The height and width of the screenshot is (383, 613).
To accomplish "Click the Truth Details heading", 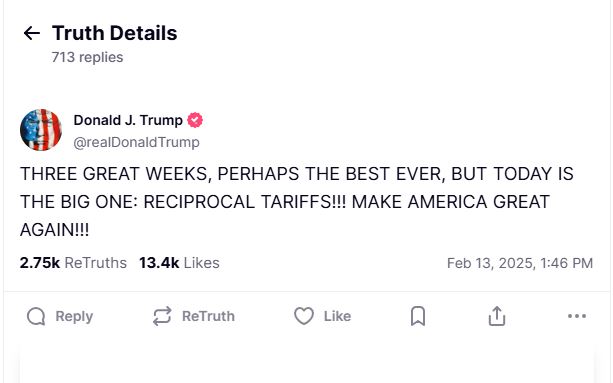I will [115, 33].
